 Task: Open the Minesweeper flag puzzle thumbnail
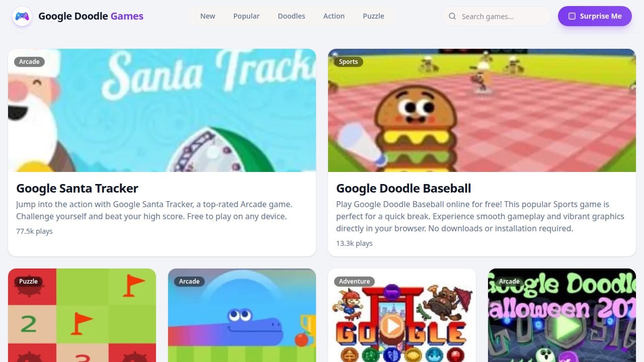coord(82,315)
